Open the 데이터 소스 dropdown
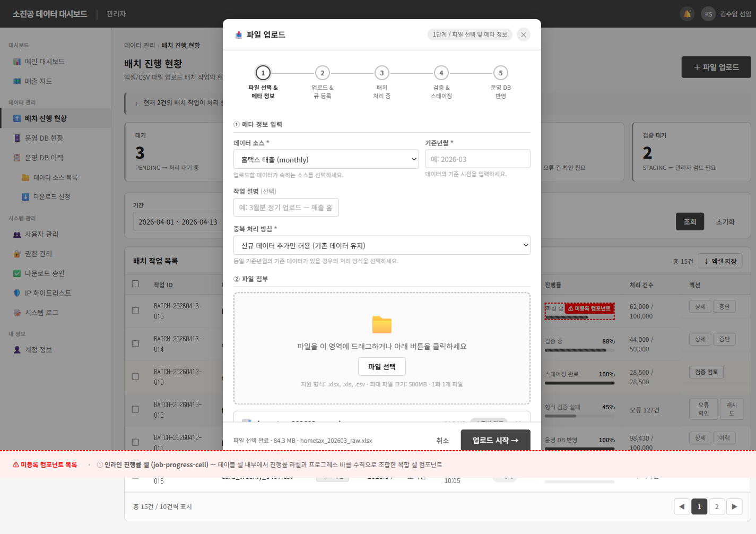The width and height of the screenshot is (756, 534). [326, 159]
